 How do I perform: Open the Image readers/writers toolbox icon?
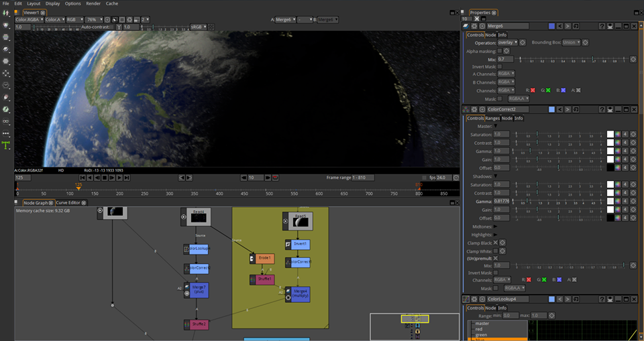click(6, 13)
